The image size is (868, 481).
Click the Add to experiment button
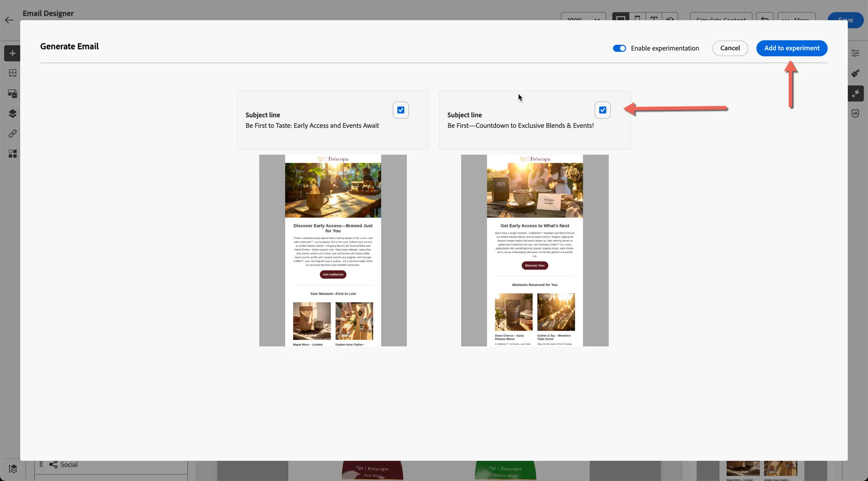(x=792, y=48)
